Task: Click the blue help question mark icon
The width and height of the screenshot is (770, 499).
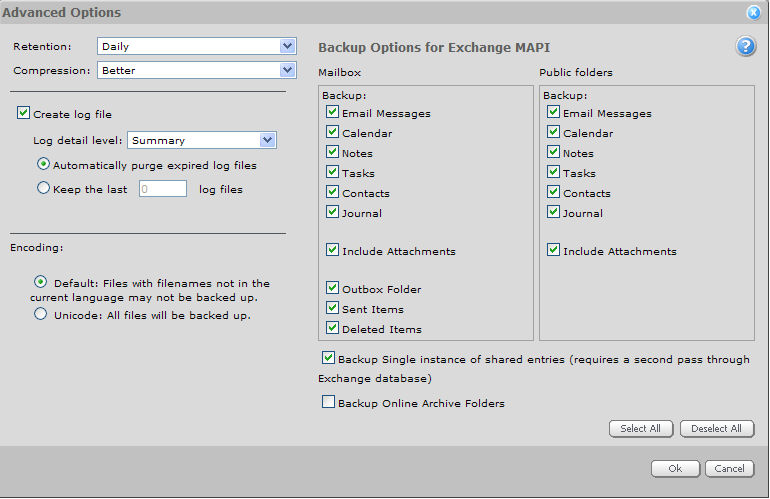Action: (746, 47)
